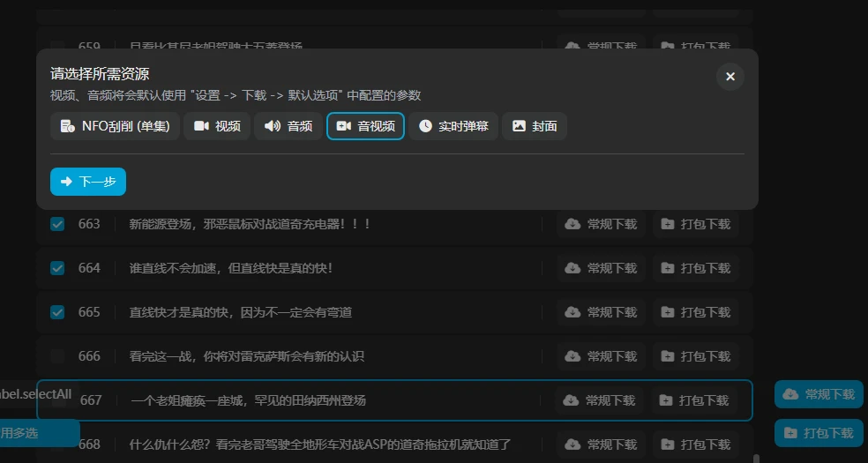
Task: Select the NFO刮削 (单集) resource option
Action: 115,126
